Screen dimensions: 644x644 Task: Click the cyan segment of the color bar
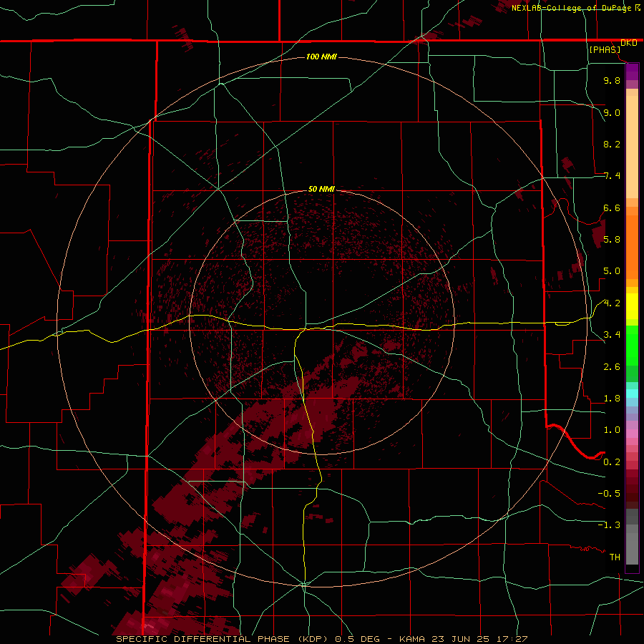(x=632, y=394)
